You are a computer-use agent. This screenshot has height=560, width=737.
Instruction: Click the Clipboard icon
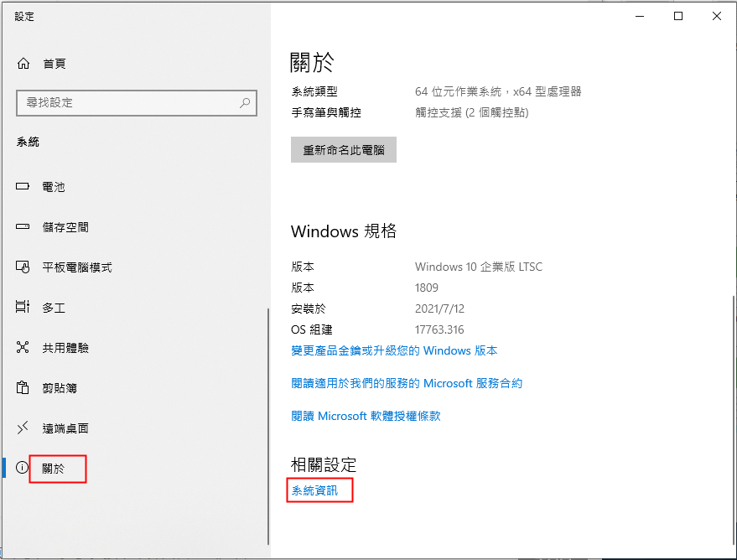tap(23, 388)
